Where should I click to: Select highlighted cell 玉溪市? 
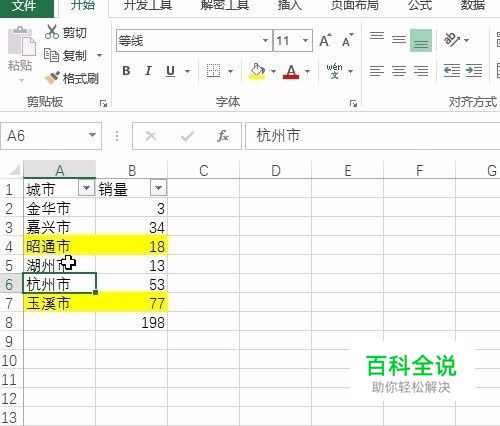pyautogui.click(x=60, y=303)
